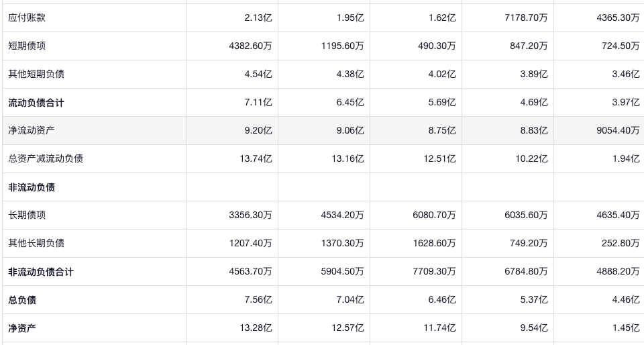644x345 pixels.
Task: Select the 252.80万 other long-term liabilities cell
Action: (x=621, y=244)
